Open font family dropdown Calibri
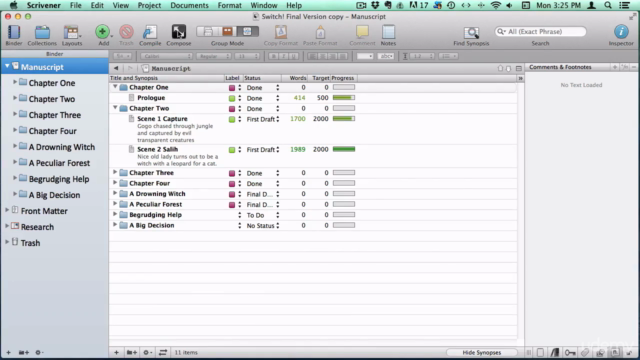Screen dimensions: 640x360 click(166, 56)
